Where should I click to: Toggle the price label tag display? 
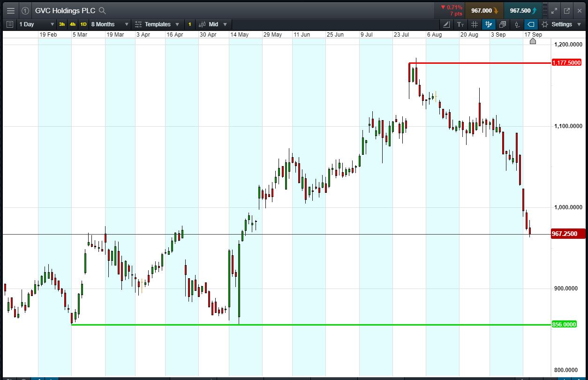point(531,24)
